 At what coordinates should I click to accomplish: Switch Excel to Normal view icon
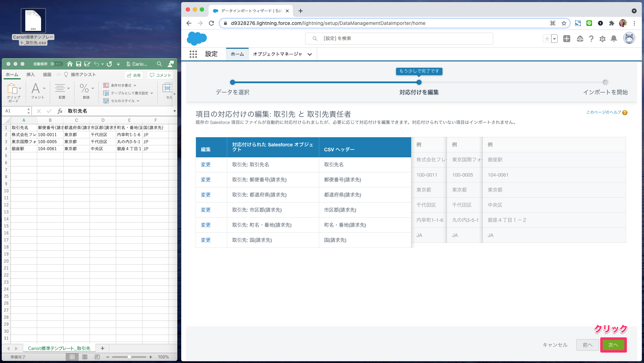pos(72,357)
